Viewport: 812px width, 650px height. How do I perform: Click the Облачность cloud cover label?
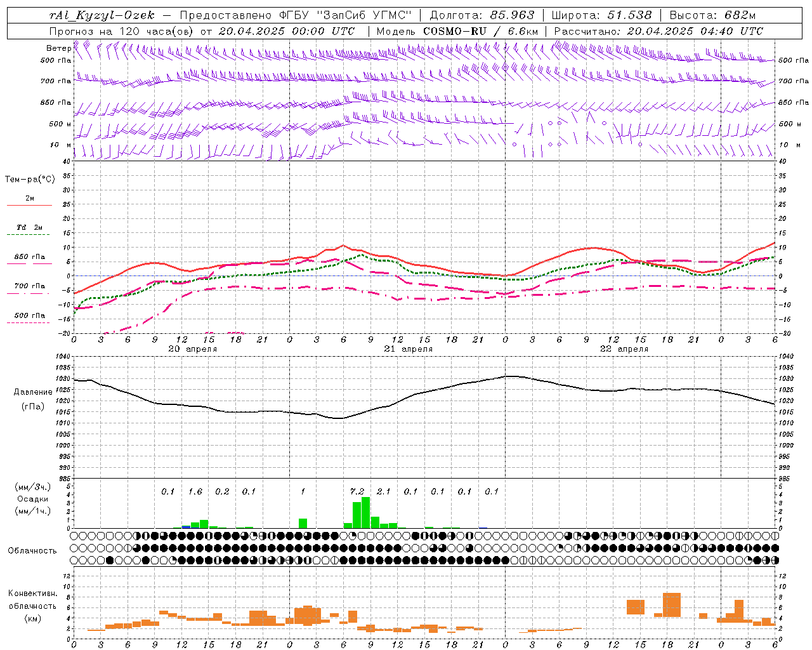pos(32,551)
